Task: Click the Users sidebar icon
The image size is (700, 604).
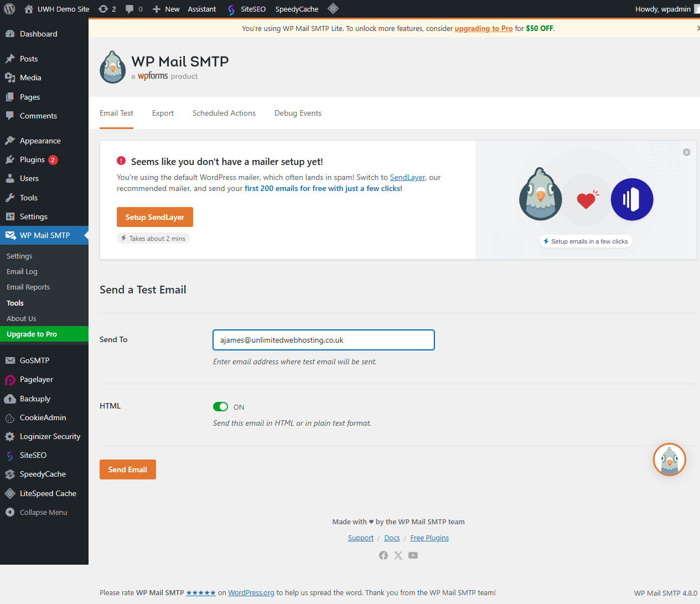Action: click(x=10, y=178)
